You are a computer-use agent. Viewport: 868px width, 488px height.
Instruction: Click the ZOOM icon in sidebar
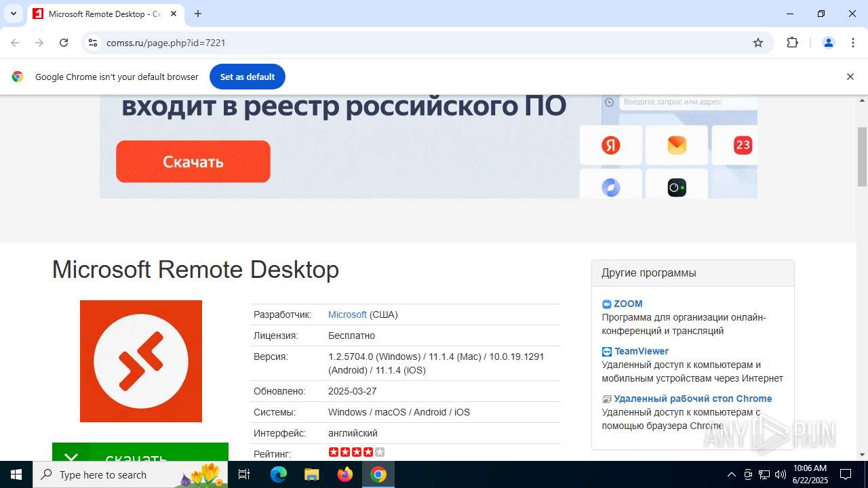[607, 304]
